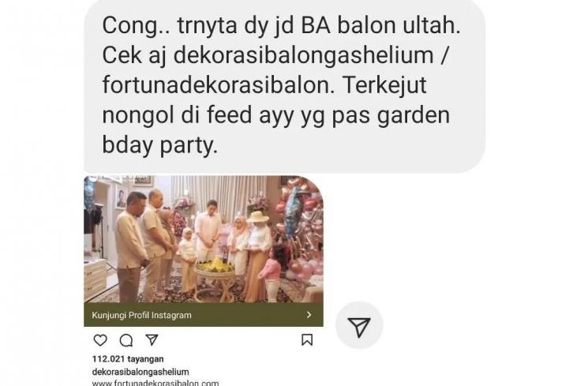Tap the man in the white shirt at center

click(208, 230)
